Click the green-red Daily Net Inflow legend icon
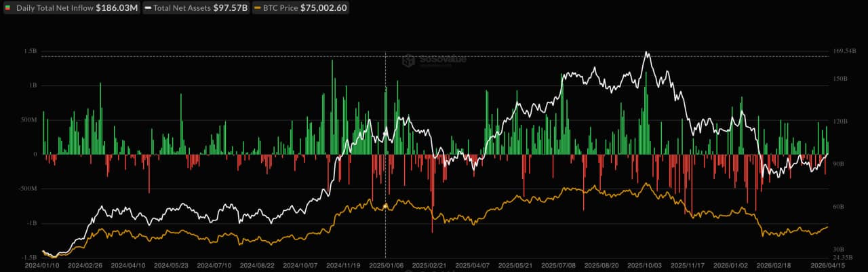The height and width of the screenshot is (272, 868). [7, 8]
